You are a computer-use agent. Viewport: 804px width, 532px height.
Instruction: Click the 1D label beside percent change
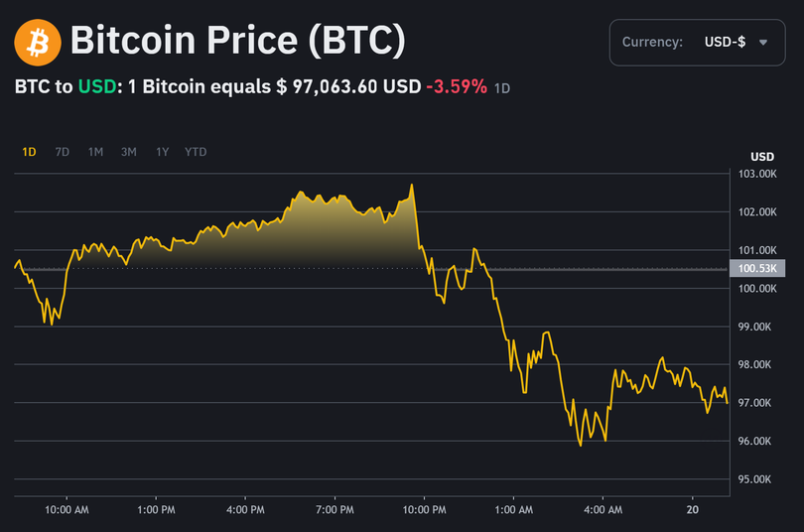[x=503, y=87]
